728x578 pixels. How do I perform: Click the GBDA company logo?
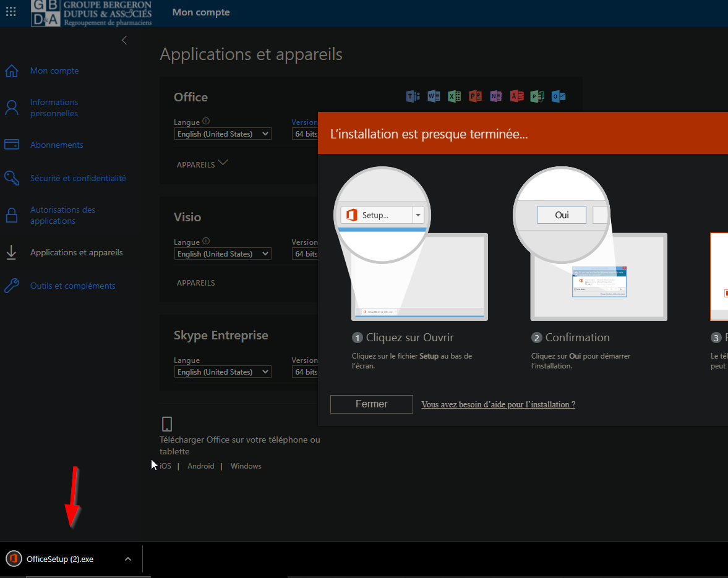[x=92, y=13]
